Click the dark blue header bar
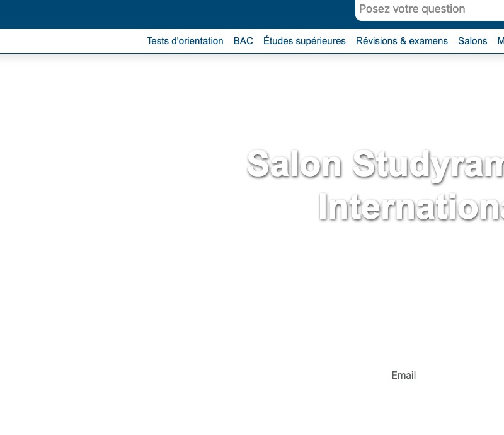Screen dimensions: 504x435 (178, 14)
